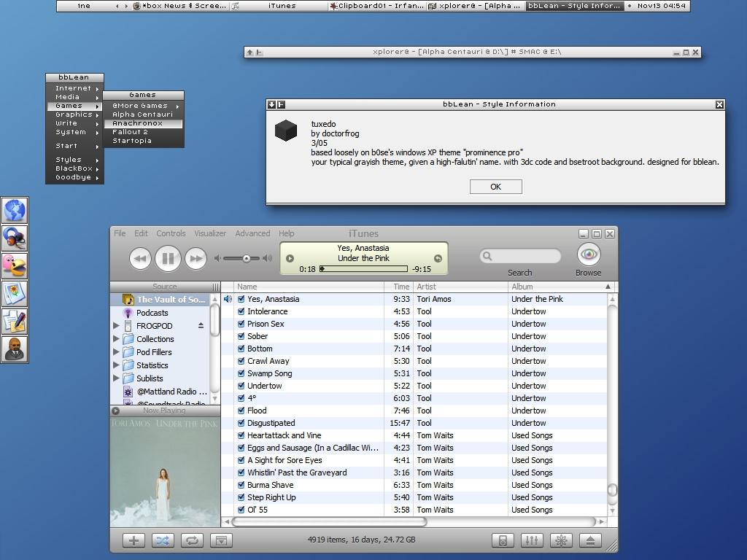
Task: Open the notepad and pen dock icon
Action: point(15,322)
